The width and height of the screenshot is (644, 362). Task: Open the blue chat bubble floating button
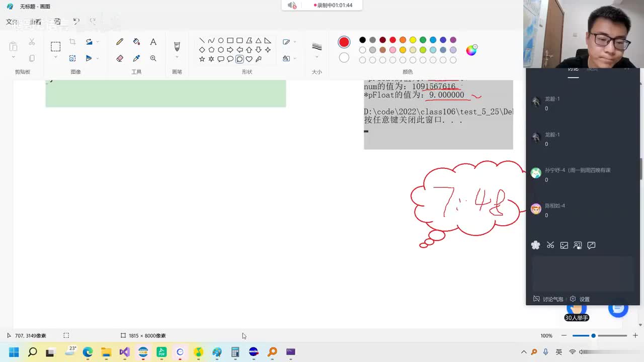pyautogui.click(x=618, y=307)
